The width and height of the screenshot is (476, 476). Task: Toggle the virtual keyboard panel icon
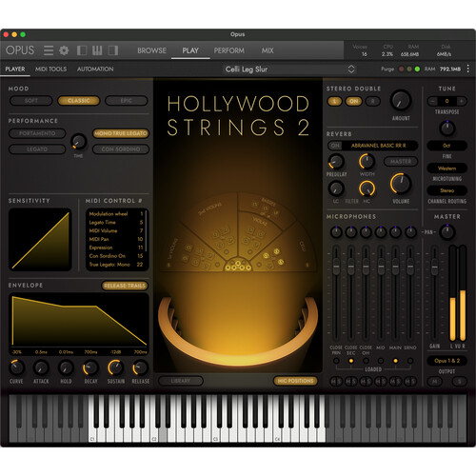[x=97, y=50]
